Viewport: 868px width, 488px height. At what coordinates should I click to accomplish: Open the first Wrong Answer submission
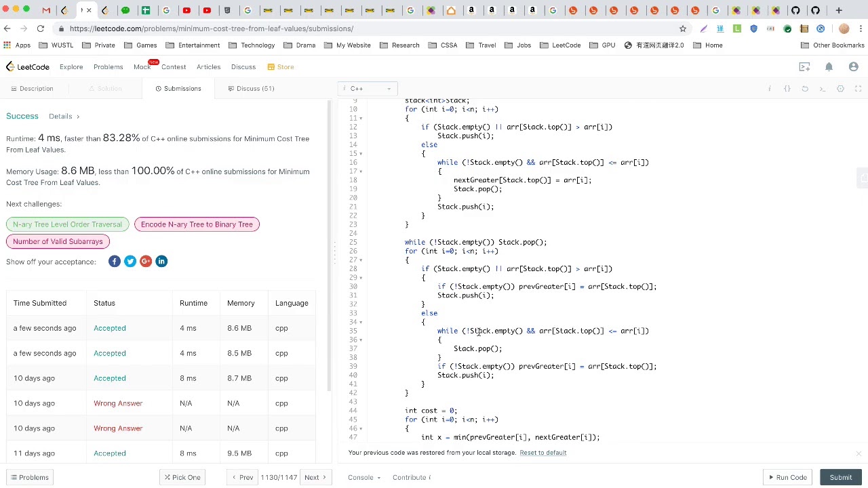point(118,403)
